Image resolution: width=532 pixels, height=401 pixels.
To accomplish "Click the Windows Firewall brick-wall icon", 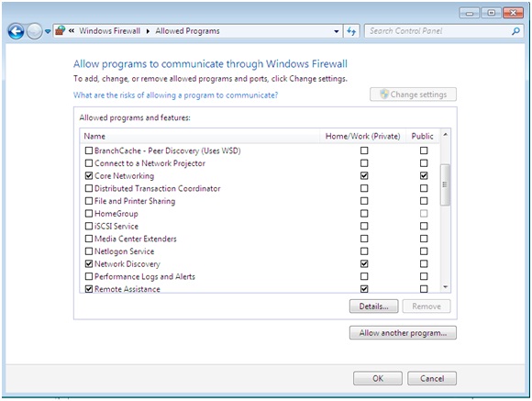I will click(x=61, y=31).
